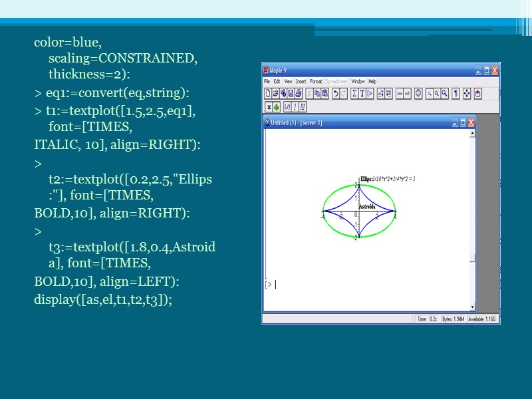Open the Help menu
The height and width of the screenshot is (399, 532).
coord(372,81)
